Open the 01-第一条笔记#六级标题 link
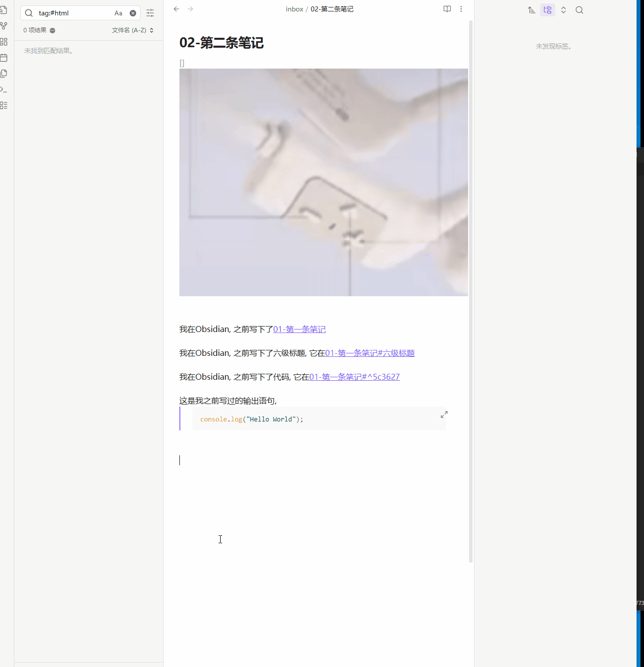644x667 pixels. pos(370,353)
